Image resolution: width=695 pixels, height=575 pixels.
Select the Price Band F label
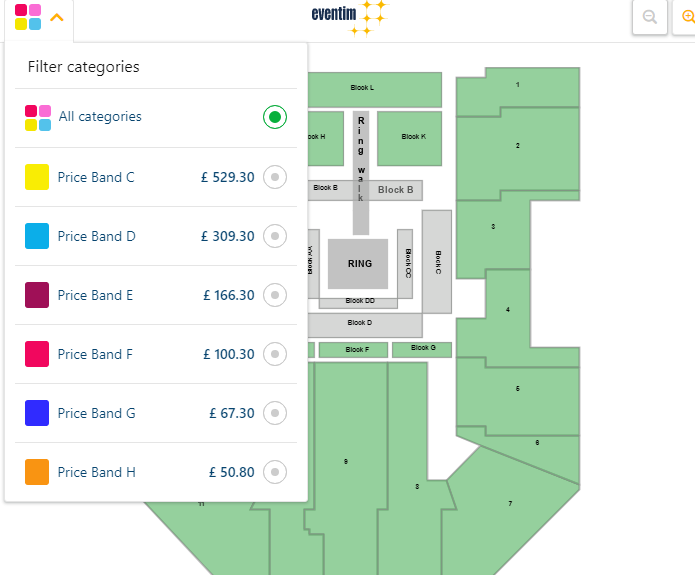point(95,354)
